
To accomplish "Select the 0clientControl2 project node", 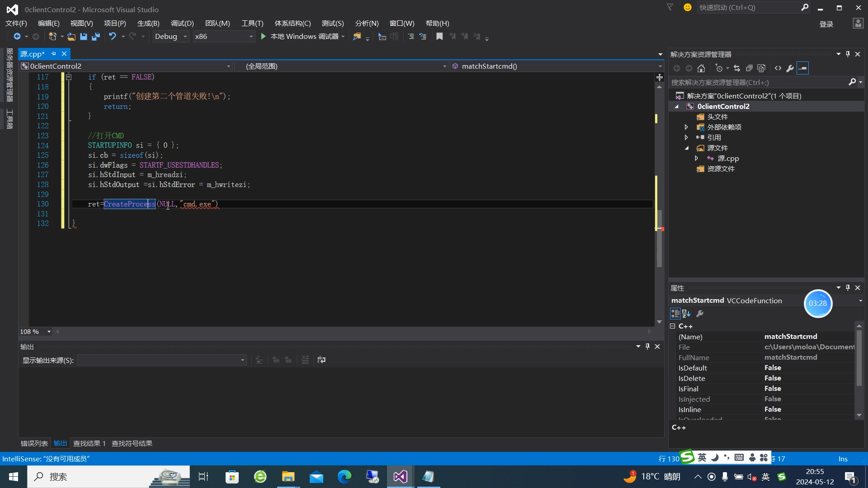I will (723, 107).
